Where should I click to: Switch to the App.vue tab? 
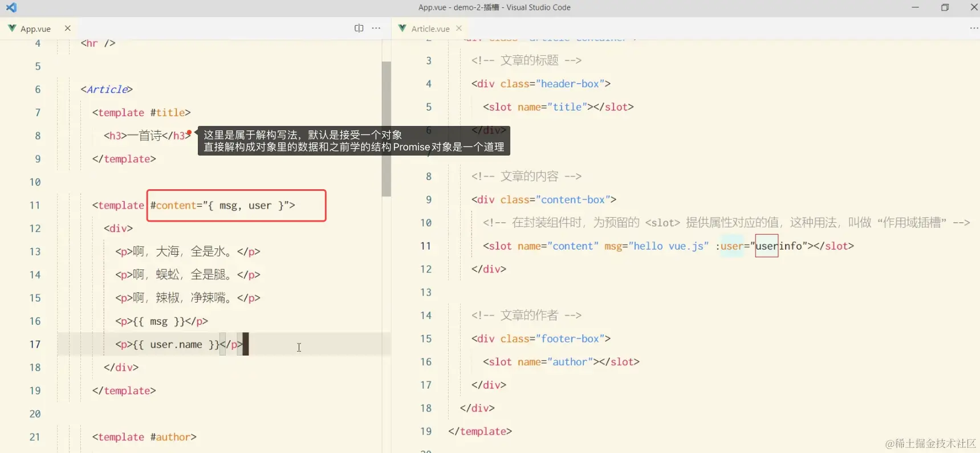(35, 28)
